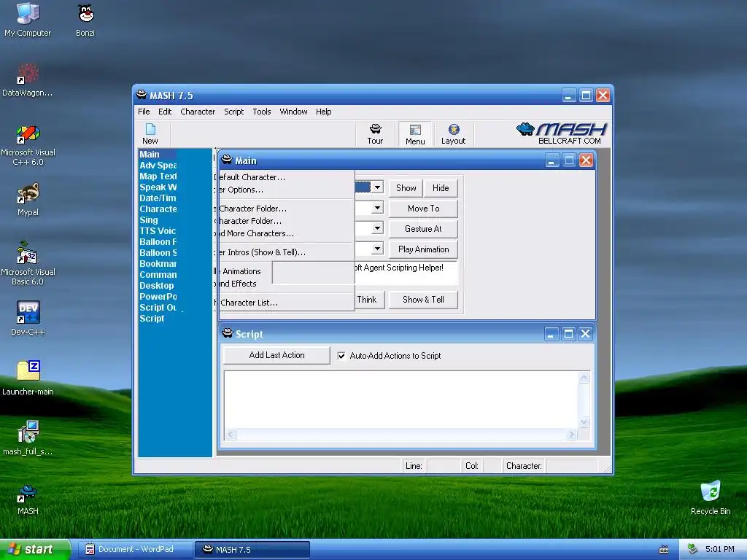Expand the character dropdown beside Show
This screenshot has height=560, width=747.
click(x=377, y=187)
